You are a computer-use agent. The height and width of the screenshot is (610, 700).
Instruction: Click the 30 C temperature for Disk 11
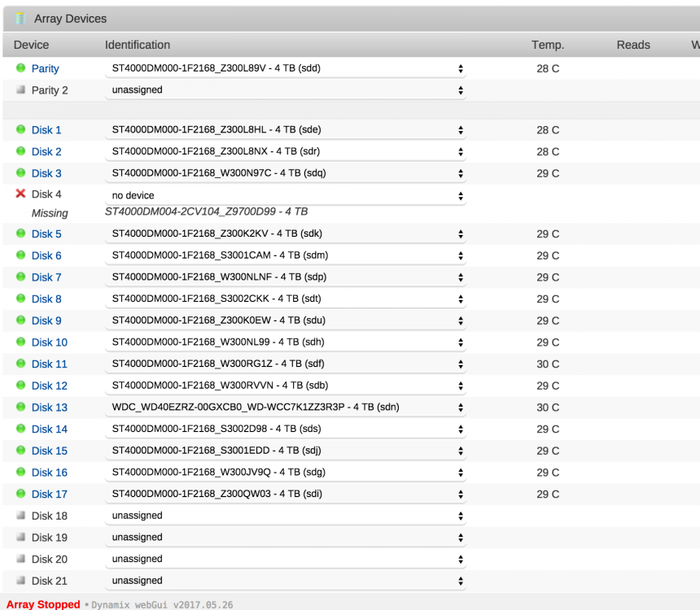click(548, 364)
